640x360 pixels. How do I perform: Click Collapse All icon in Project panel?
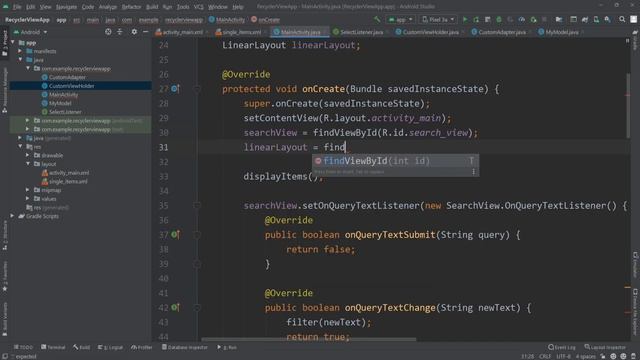(x=120, y=32)
